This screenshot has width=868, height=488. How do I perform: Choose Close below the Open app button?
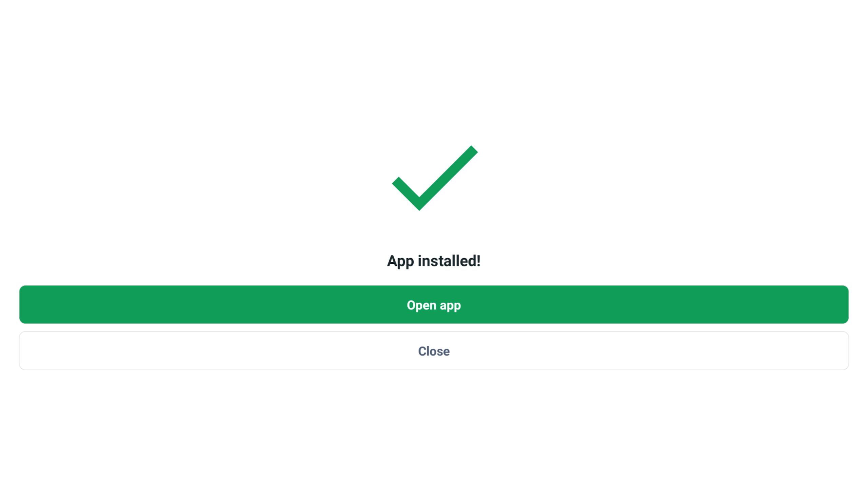(x=434, y=351)
